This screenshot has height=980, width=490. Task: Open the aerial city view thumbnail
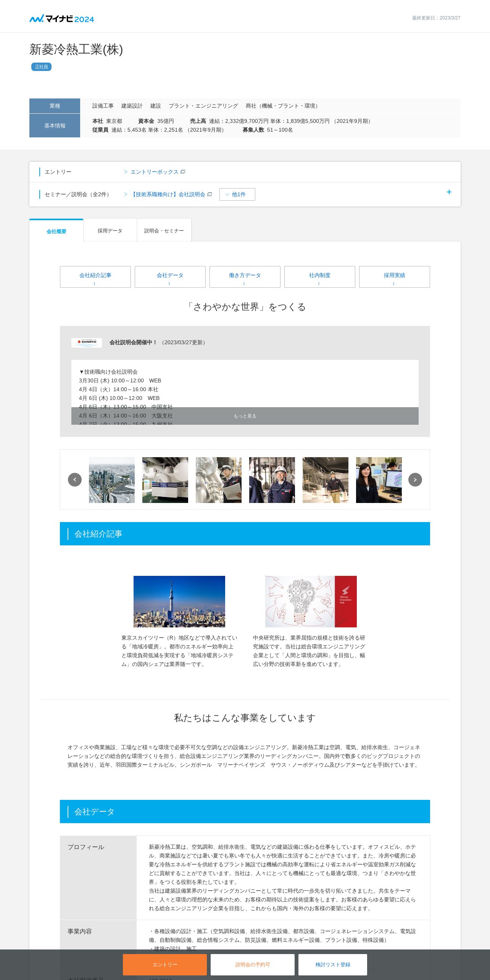pos(112,480)
